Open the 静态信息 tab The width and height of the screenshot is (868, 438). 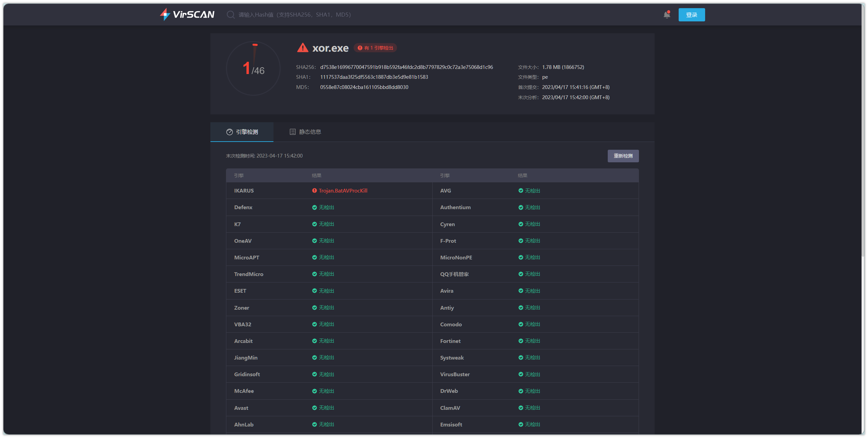point(305,132)
